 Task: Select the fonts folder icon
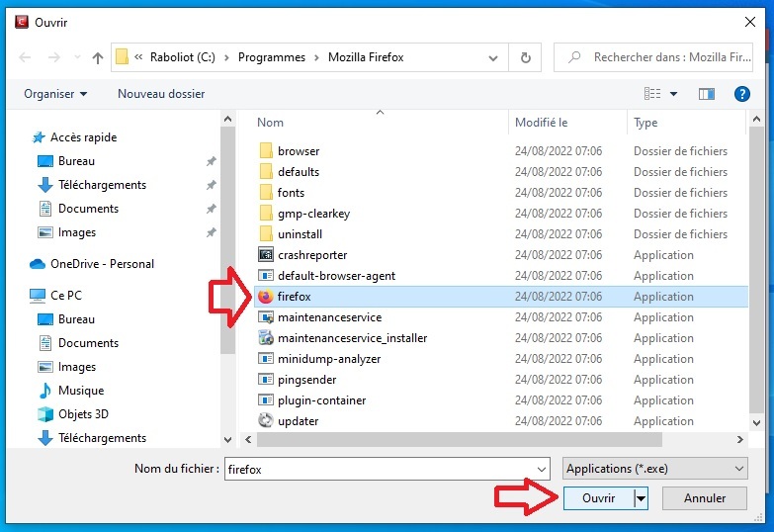pos(266,192)
